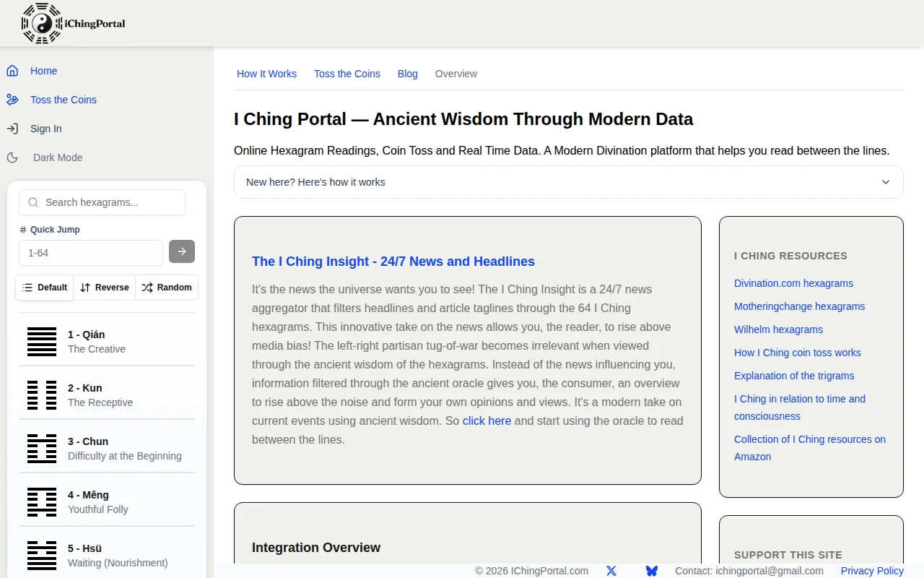The width and height of the screenshot is (924, 578).
Task: Click the contact email ichingportal@gmail.com
Action: tap(770, 571)
